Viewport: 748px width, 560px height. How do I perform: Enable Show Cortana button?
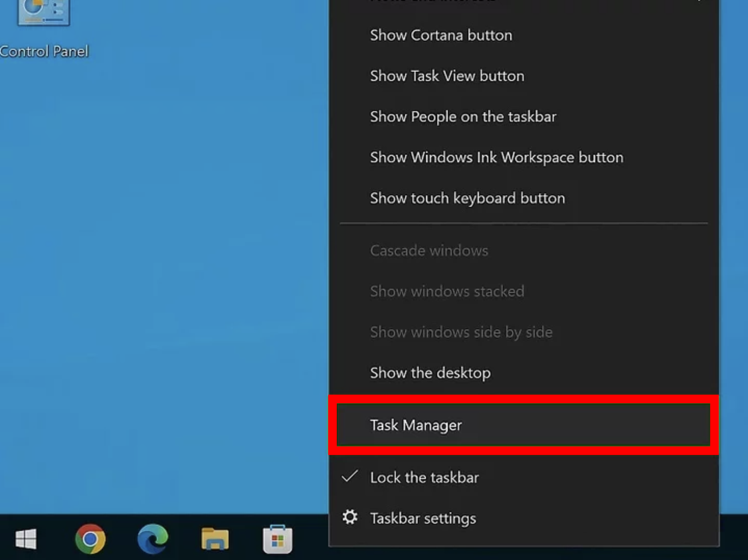click(440, 35)
